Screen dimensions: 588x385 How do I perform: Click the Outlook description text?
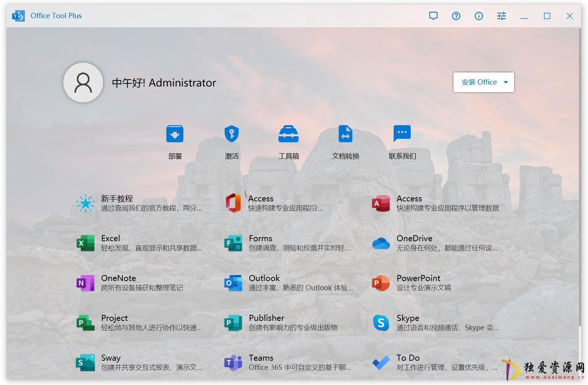point(300,288)
